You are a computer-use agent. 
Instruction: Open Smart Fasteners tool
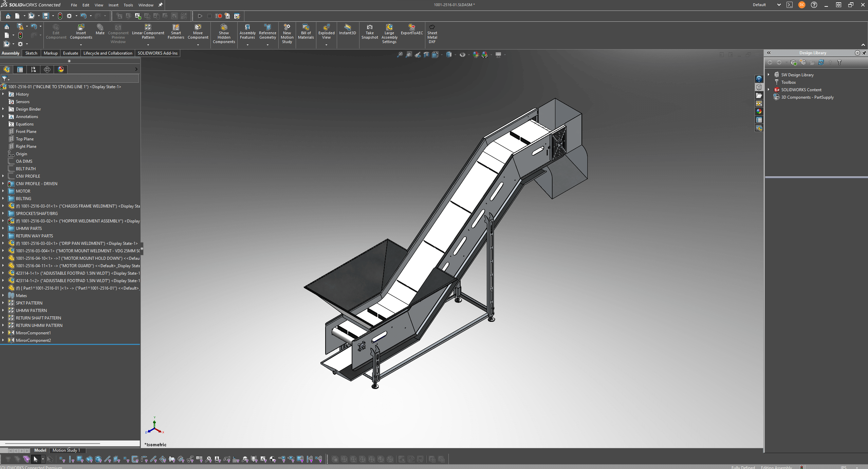176,27
